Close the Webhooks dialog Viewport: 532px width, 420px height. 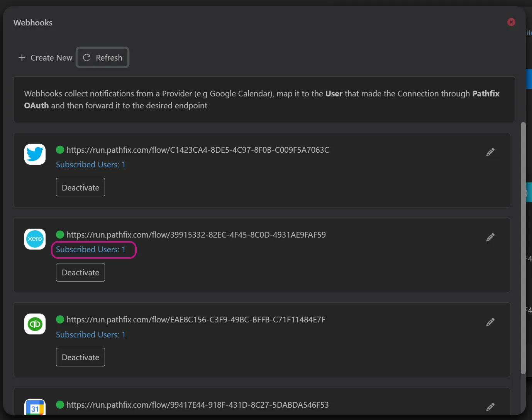(x=511, y=22)
